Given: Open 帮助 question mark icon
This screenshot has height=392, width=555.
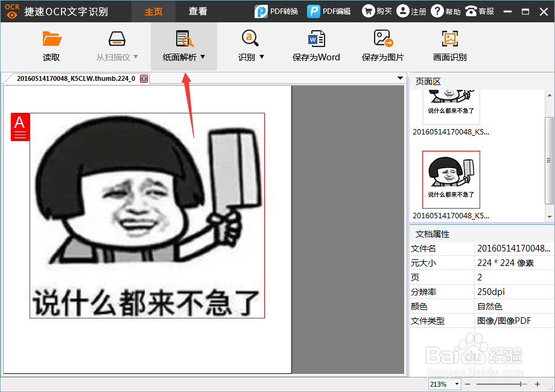Looking at the screenshot, I should coord(437,11).
